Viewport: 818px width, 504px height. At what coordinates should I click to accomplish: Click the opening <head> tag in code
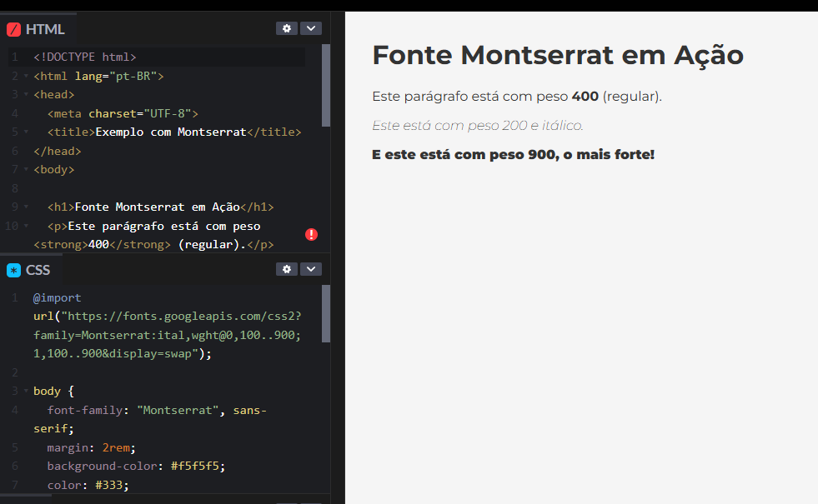(x=54, y=95)
